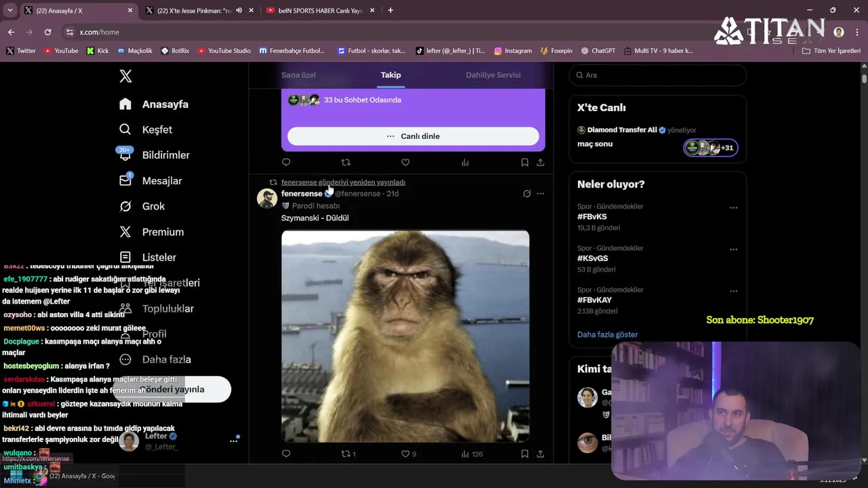
Task: Click the +31 listeners badge
Action: (x=711, y=148)
